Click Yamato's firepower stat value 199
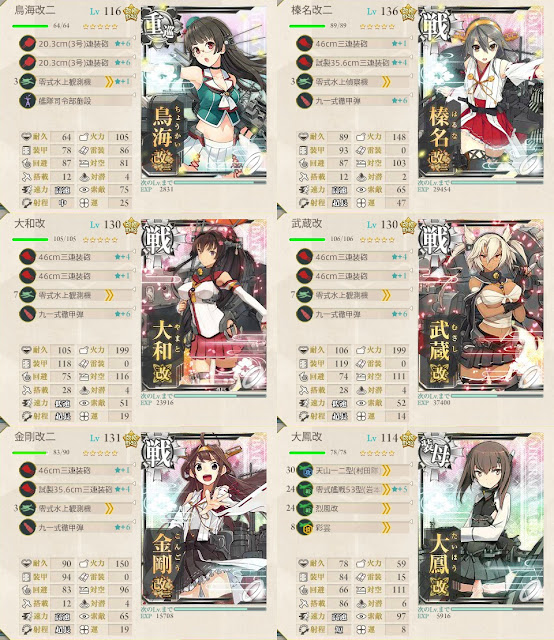This screenshot has width=554, height=640. 122,350
